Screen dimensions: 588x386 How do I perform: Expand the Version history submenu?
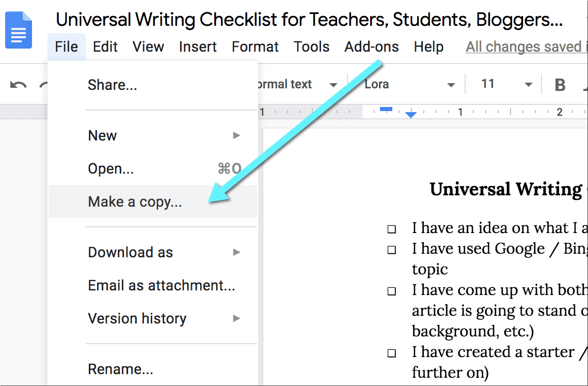(x=153, y=318)
